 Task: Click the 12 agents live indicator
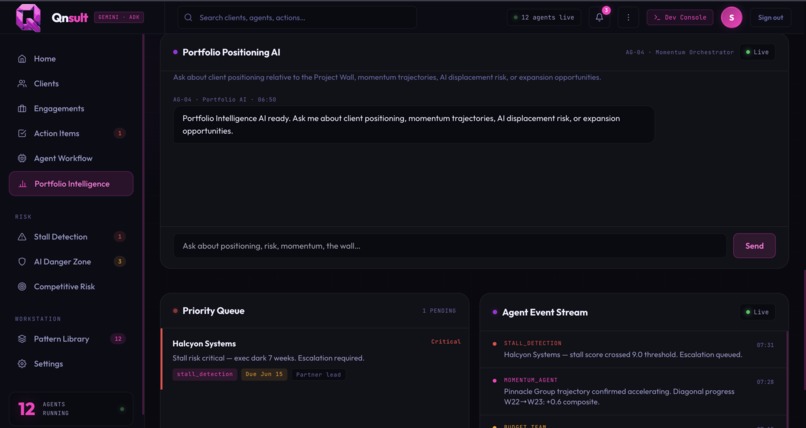click(544, 17)
